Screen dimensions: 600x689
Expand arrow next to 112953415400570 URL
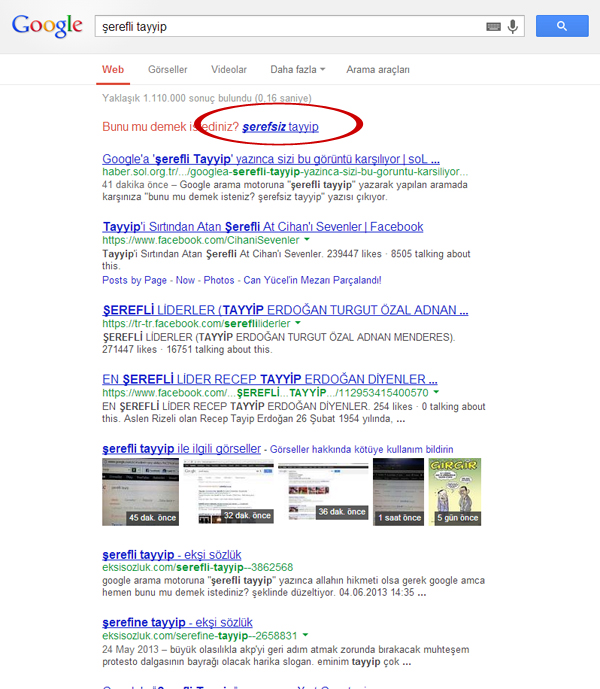436,392
